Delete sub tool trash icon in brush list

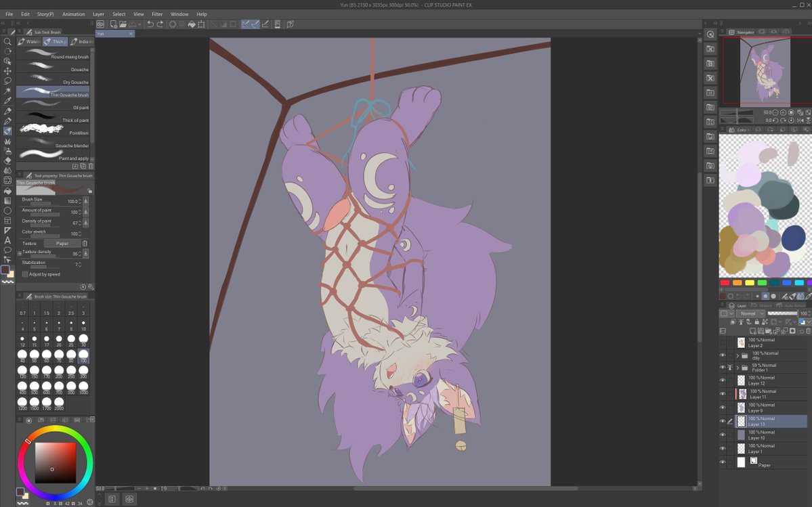[x=91, y=166]
